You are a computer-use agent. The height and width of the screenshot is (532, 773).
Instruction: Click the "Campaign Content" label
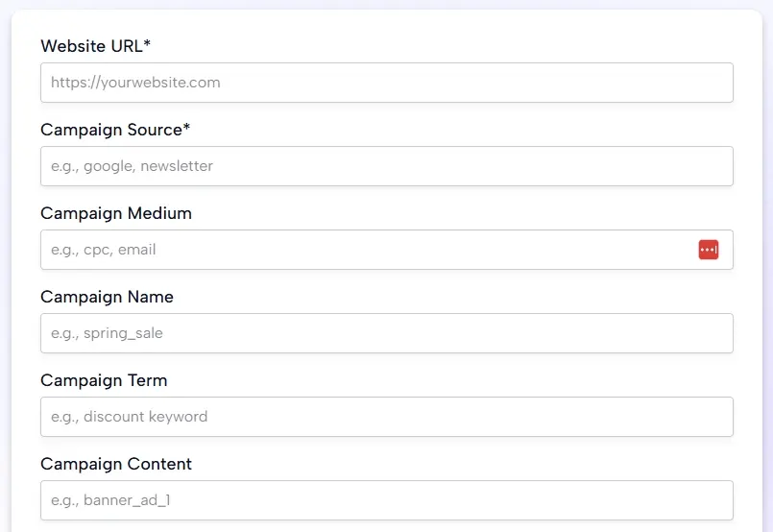(x=116, y=464)
